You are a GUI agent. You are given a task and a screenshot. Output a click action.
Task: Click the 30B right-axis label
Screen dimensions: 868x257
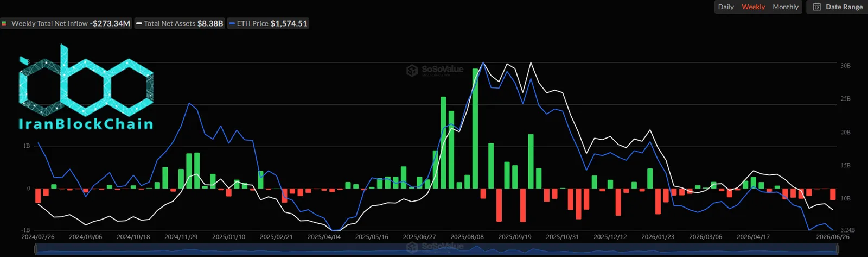pos(845,66)
